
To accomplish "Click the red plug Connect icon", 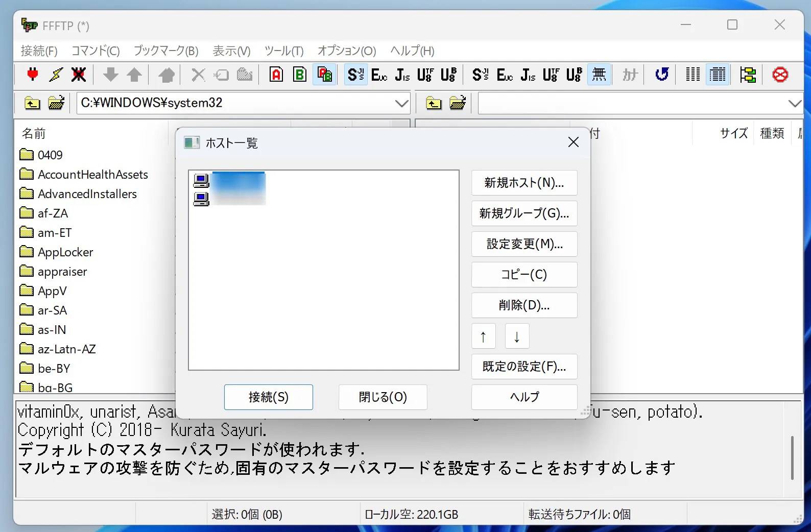I will click(x=33, y=75).
